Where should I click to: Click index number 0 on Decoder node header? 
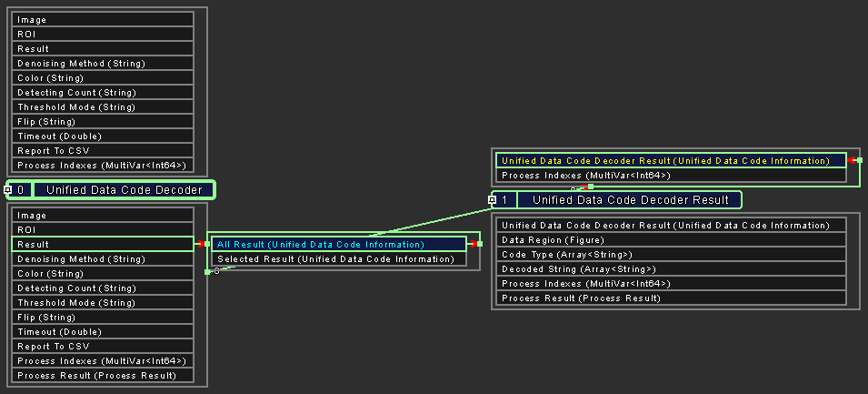[x=21, y=190]
